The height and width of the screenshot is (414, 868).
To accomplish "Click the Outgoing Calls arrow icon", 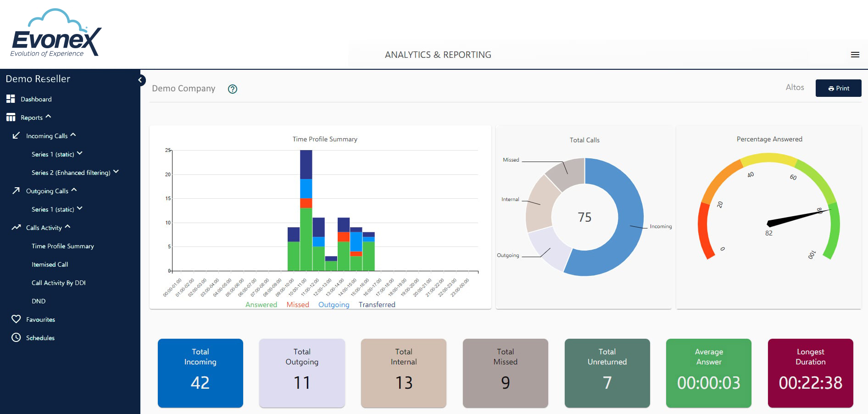I will click(x=16, y=190).
